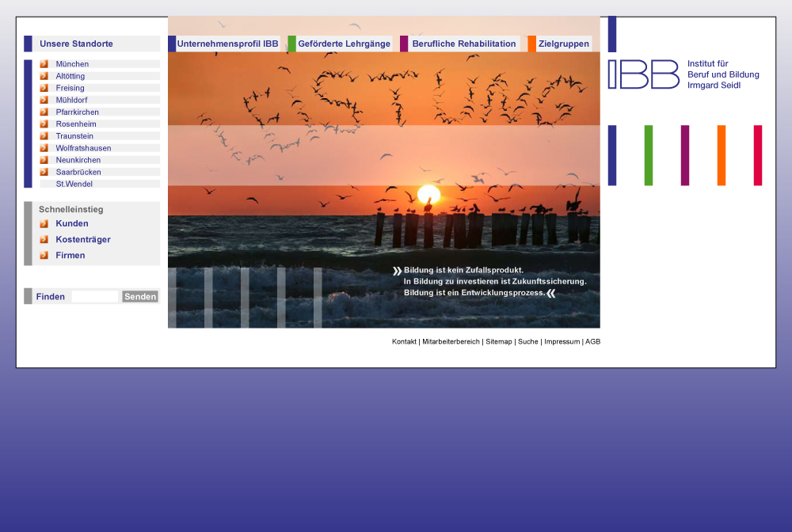Click the green vertical color bar under logo
Viewport: 792px width, 532px height.
(x=649, y=155)
